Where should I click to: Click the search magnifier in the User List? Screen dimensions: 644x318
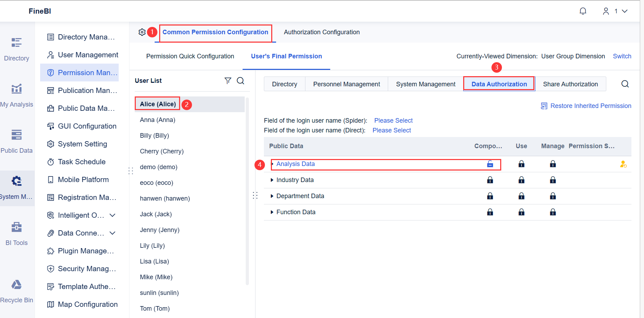240,81
